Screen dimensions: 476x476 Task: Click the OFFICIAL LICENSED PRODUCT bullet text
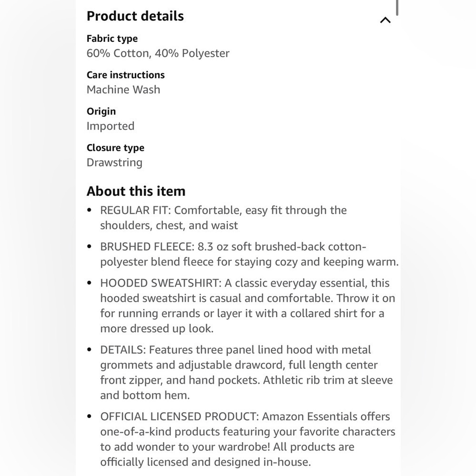point(248,439)
